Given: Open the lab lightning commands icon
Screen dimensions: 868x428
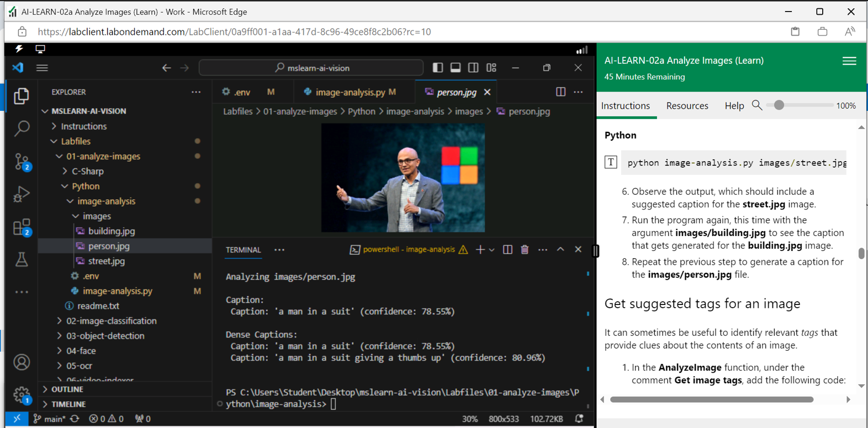Looking at the screenshot, I should pyautogui.click(x=19, y=49).
